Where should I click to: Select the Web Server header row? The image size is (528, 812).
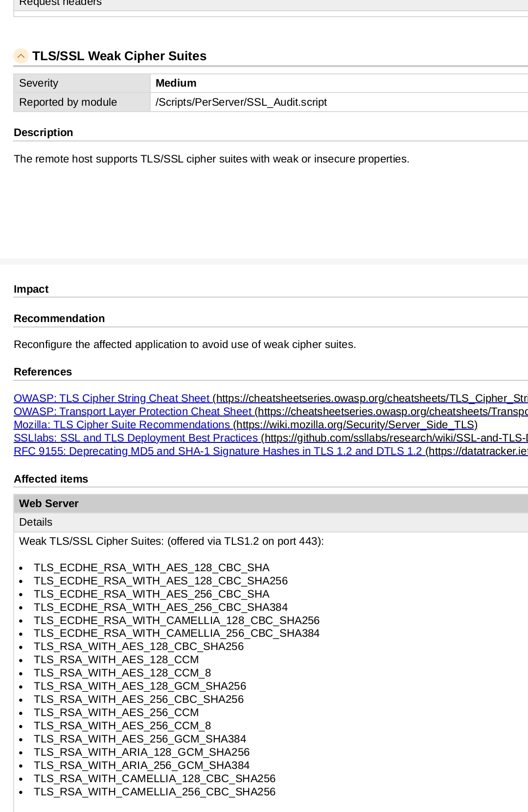[x=49, y=504]
